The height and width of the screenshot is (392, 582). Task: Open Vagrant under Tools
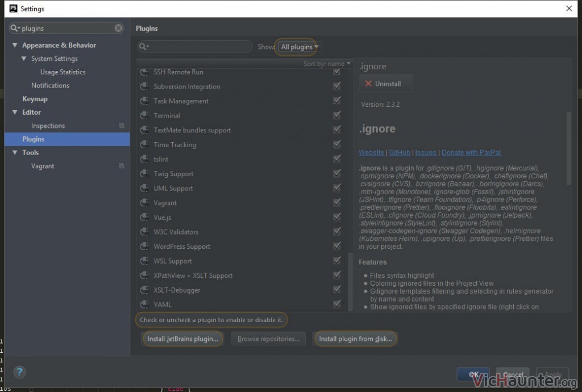pyautogui.click(x=43, y=166)
